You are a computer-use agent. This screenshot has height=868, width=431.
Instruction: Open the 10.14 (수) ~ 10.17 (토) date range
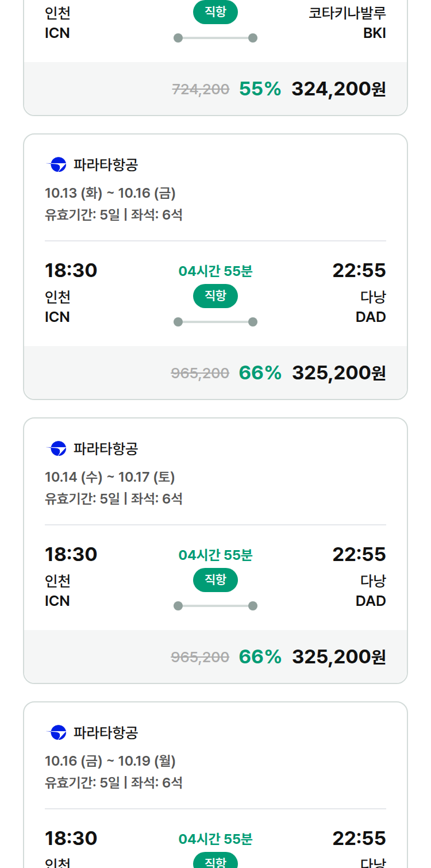110,477
